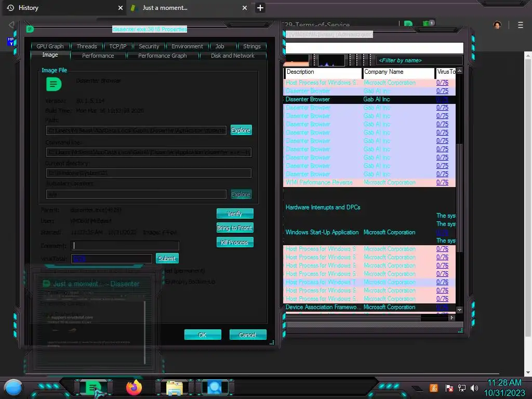The width and height of the screenshot is (532, 399).
Task: Open File Explorer from the taskbar
Action: click(x=175, y=388)
